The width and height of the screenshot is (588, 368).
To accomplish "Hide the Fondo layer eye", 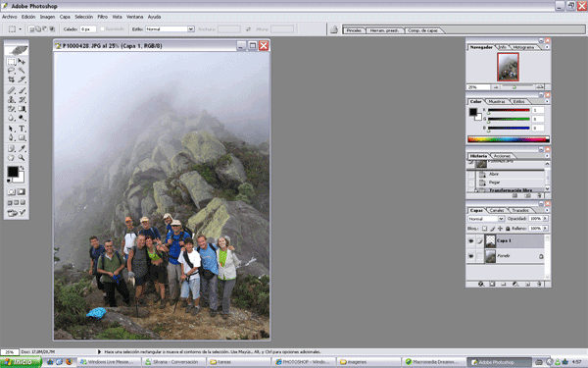I will coord(471,256).
